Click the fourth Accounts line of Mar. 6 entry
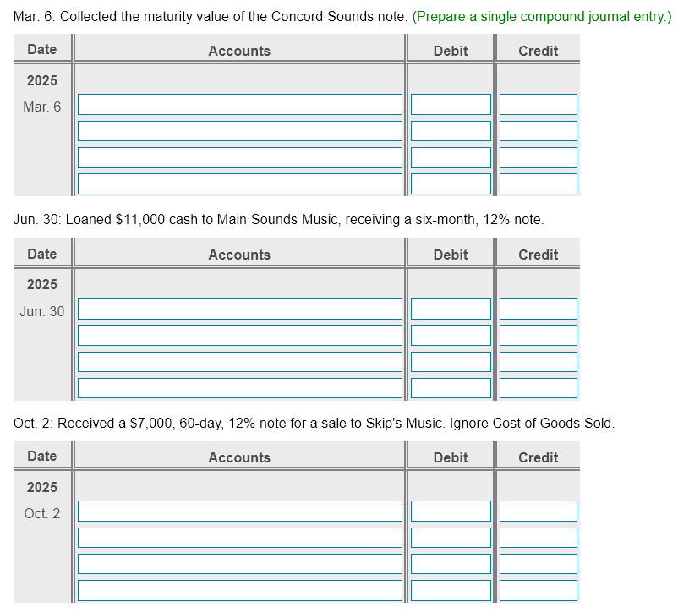The height and width of the screenshot is (613, 700). [x=239, y=183]
